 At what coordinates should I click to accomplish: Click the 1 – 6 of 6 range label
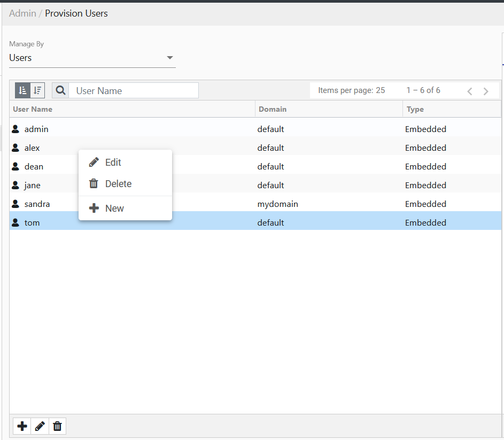click(423, 90)
